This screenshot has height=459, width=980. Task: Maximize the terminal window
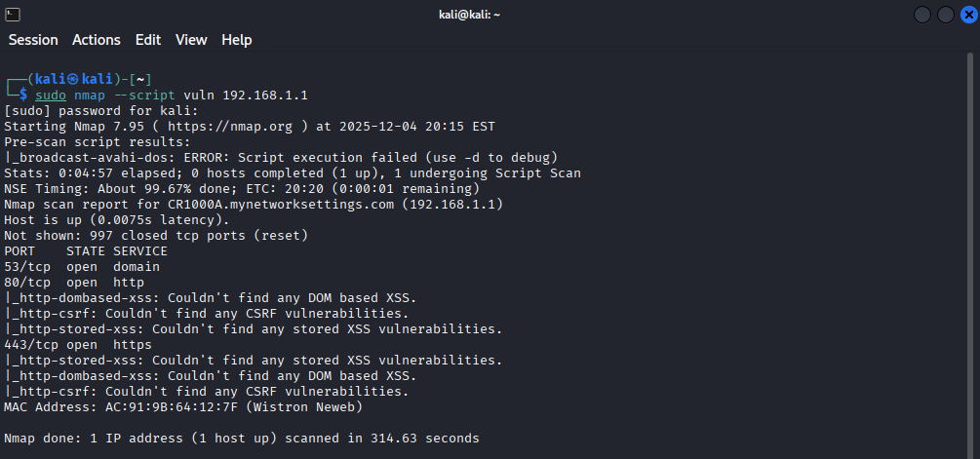(945, 15)
